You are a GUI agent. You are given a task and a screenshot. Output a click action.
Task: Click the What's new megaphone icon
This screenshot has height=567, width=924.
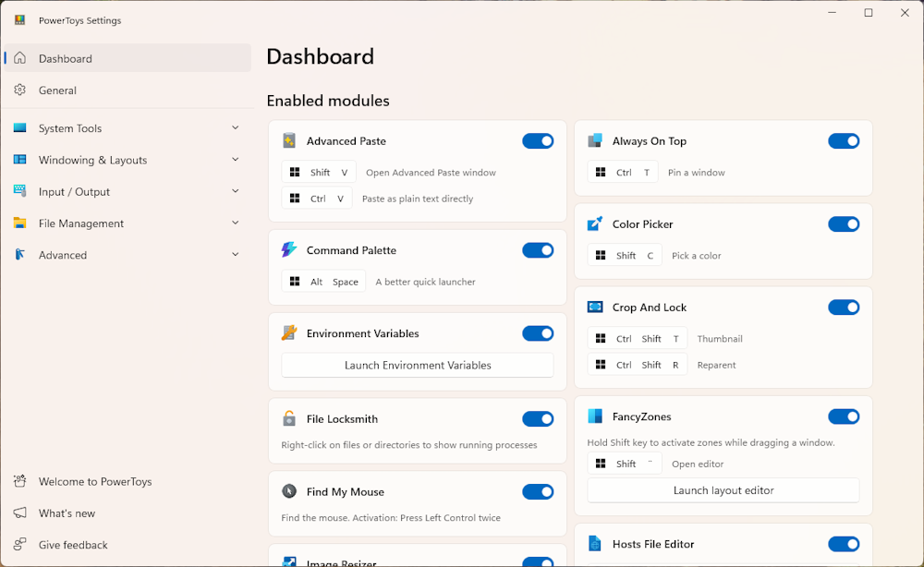(20, 513)
